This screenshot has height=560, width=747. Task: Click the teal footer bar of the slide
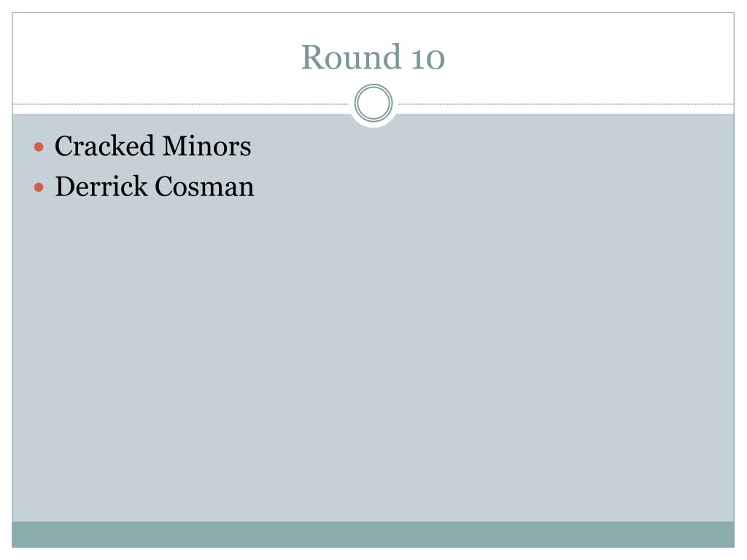pyautogui.click(x=373, y=534)
